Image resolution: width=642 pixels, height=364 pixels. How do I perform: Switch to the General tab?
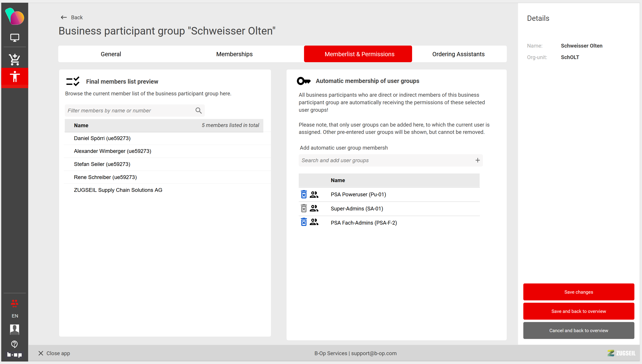click(x=111, y=54)
